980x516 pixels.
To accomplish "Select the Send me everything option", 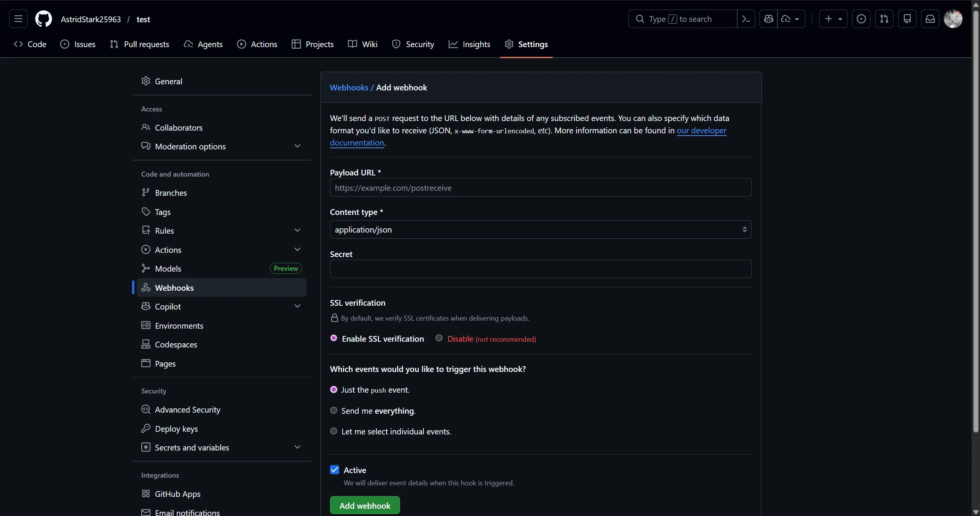I will [x=333, y=410].
